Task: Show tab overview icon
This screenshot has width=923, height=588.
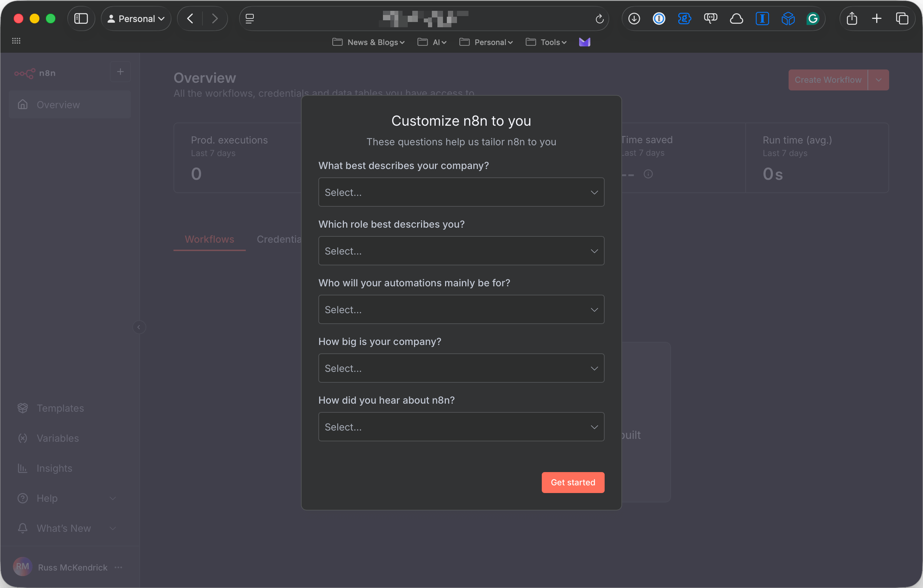Action: [x=902, y=19]
